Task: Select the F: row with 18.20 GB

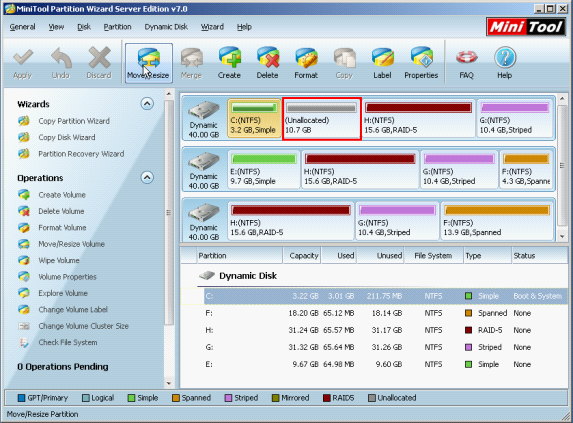Action: click(374, 313)
